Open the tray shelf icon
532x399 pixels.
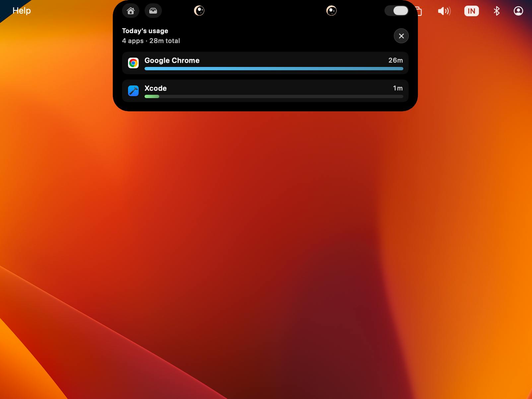pos(153,11)
